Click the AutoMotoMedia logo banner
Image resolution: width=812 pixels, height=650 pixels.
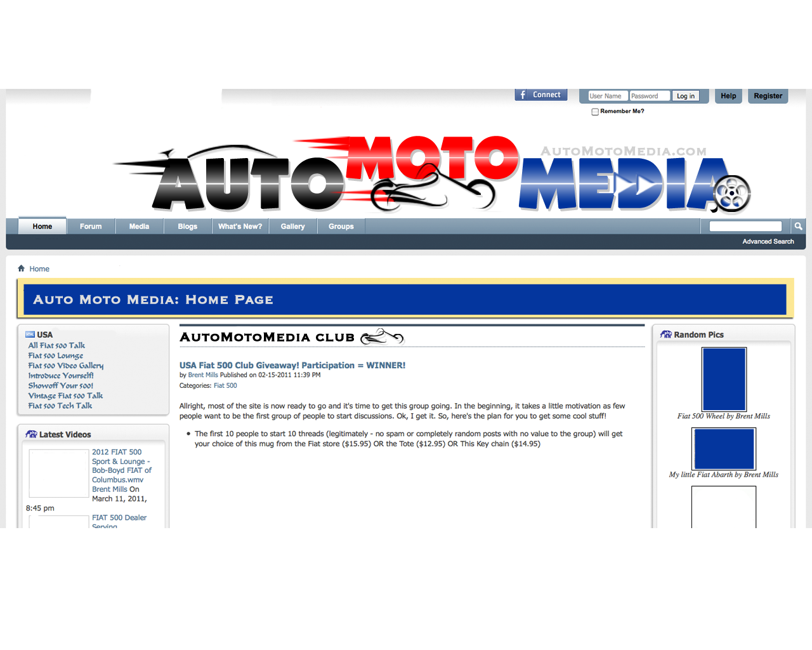431,174
